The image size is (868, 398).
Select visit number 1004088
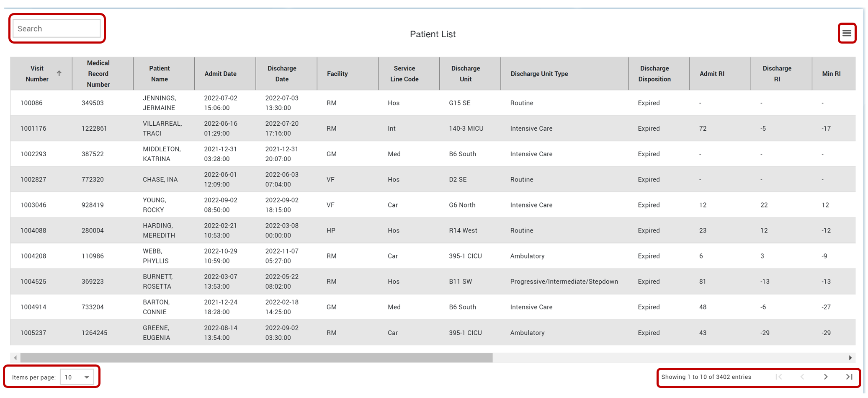33,231
